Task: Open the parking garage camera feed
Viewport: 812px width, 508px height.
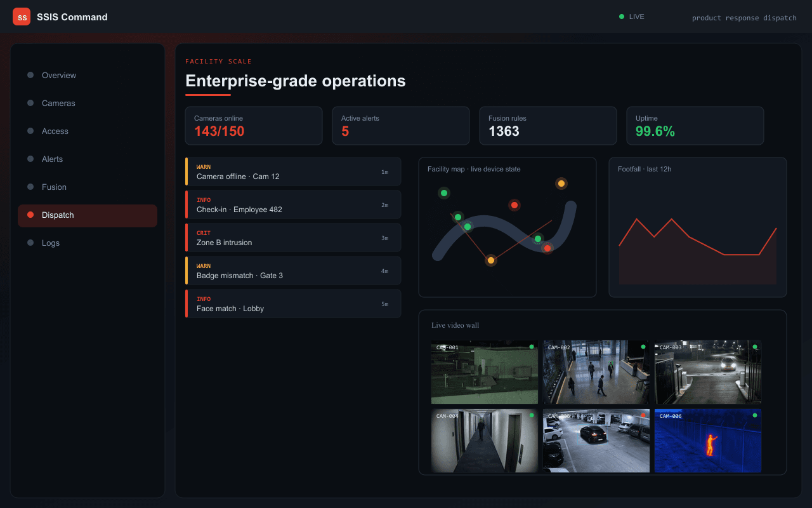Action: click(x=596, y=441)
